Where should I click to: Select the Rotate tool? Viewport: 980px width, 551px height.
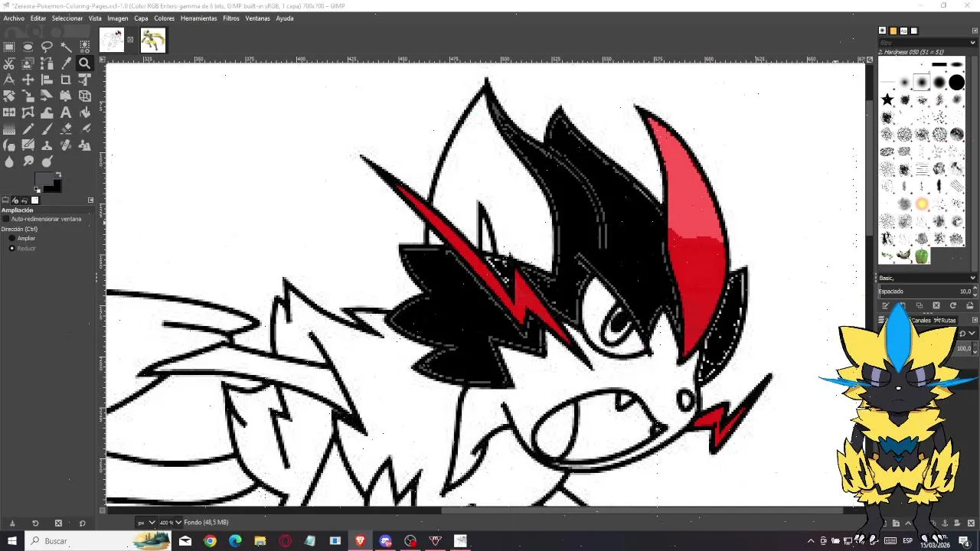click(x=9, y=96)
